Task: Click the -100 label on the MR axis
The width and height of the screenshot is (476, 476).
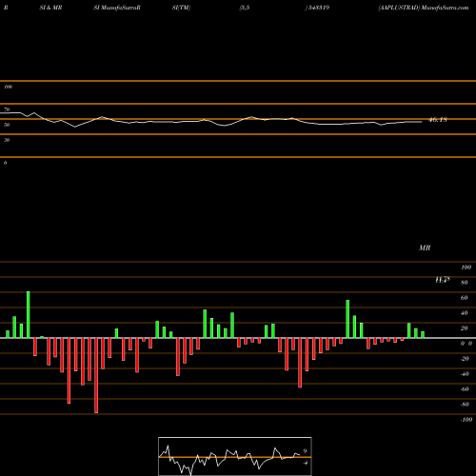Action: coord(466,420)
